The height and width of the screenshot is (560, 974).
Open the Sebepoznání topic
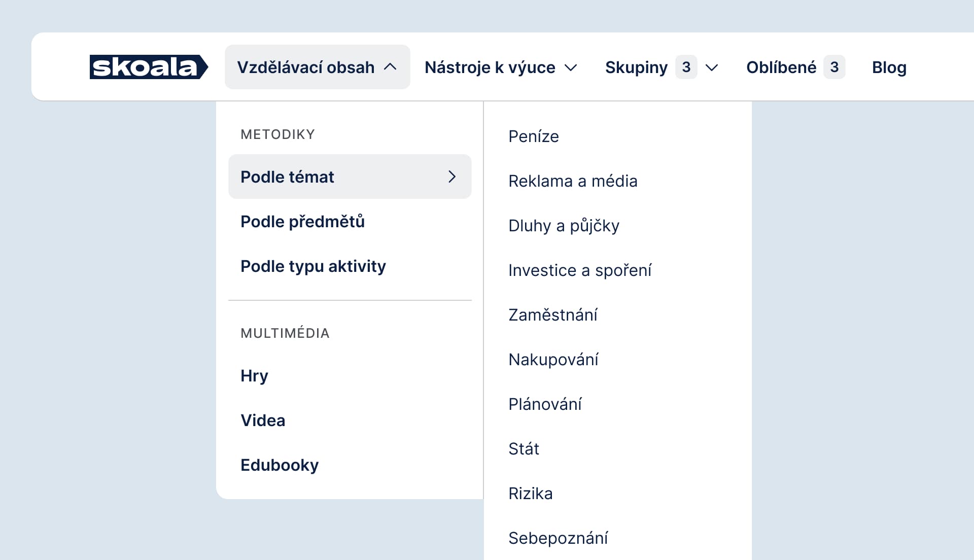coord(558,538)
